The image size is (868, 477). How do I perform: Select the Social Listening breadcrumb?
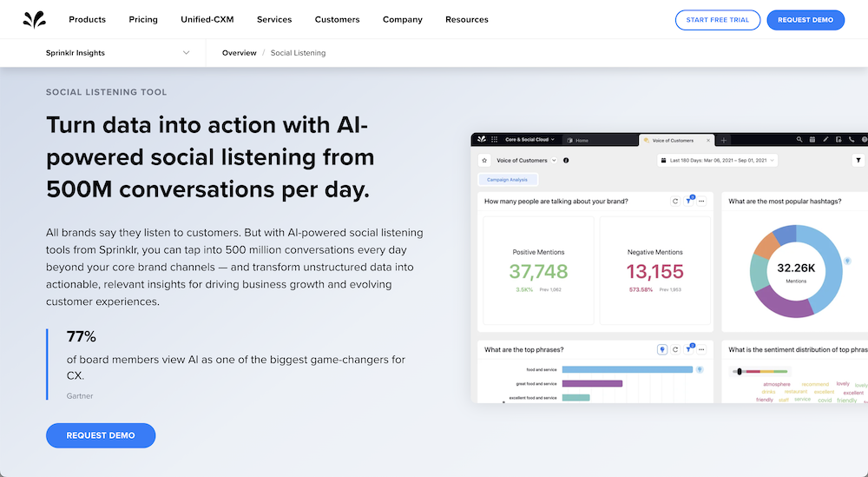click(298, 53)
